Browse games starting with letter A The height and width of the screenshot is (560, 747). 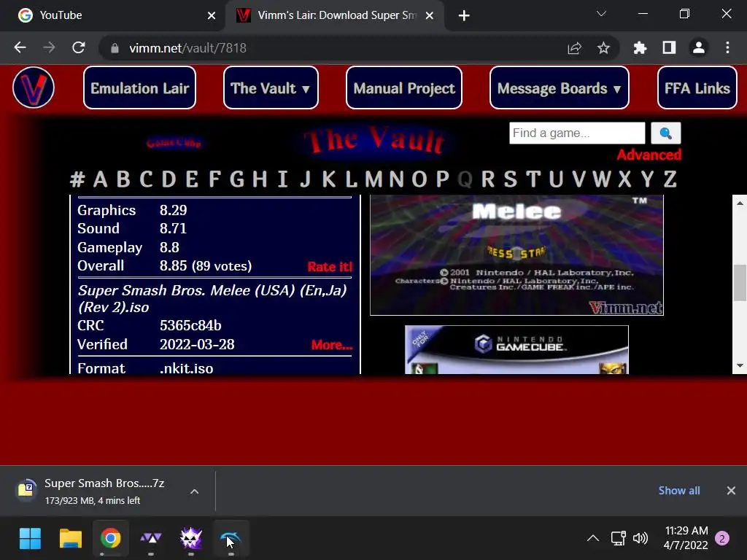tap(100, 179)
